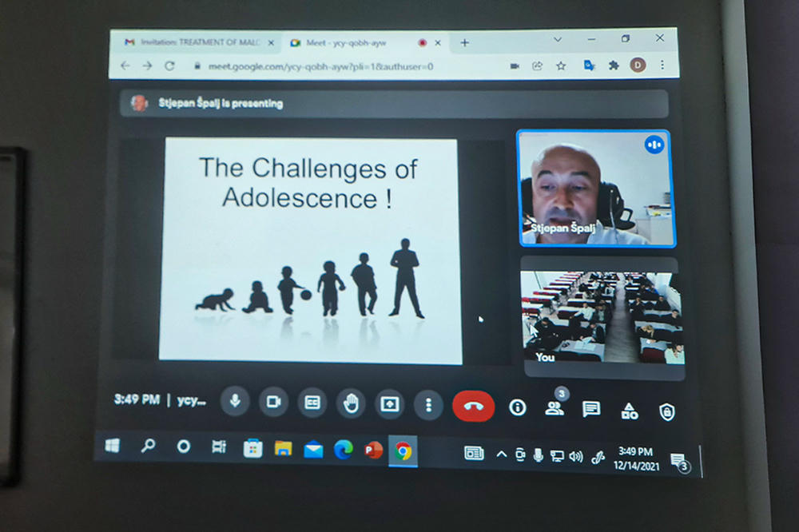799x532 pixels.
Task: Switch to the Gmail Invitation tab
Action: tap(196, 42)
